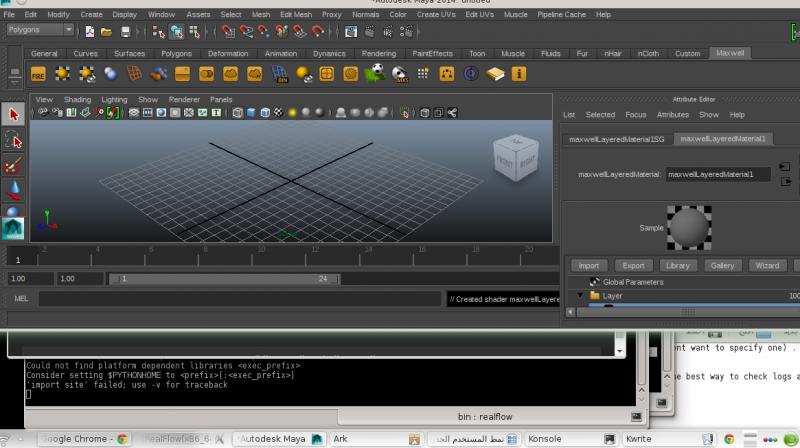Screen dimensions: 800x448
Task: Toggle Snap to grids magnet
Action: click(229, 32)
